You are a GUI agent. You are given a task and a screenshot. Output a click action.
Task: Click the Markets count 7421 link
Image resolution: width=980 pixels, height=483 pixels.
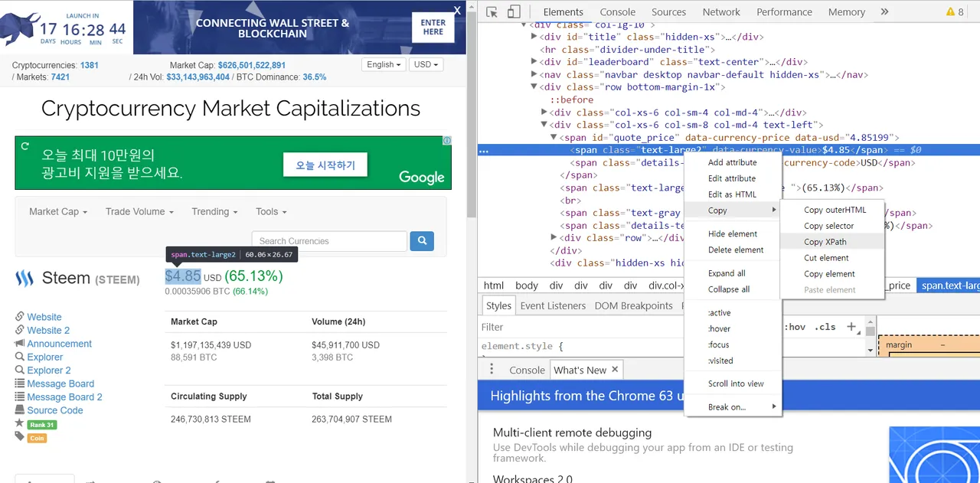click(x=60, y=77)
